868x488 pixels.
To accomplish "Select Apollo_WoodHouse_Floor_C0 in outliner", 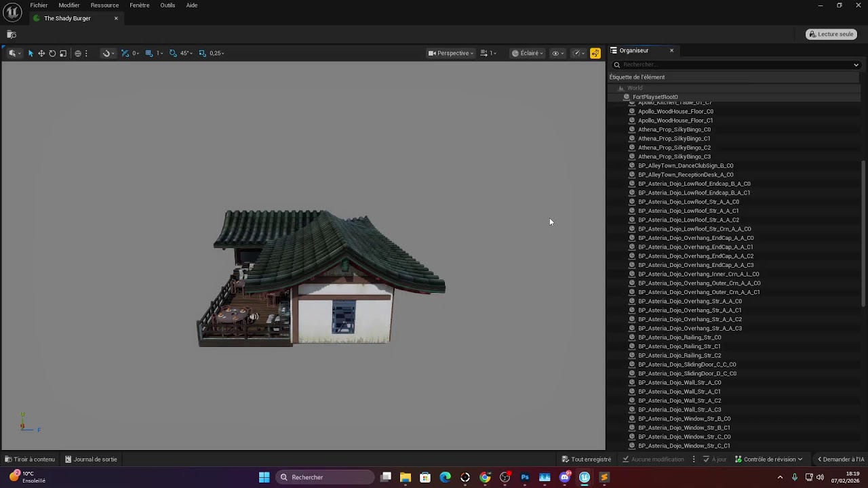I will [675, 111].
